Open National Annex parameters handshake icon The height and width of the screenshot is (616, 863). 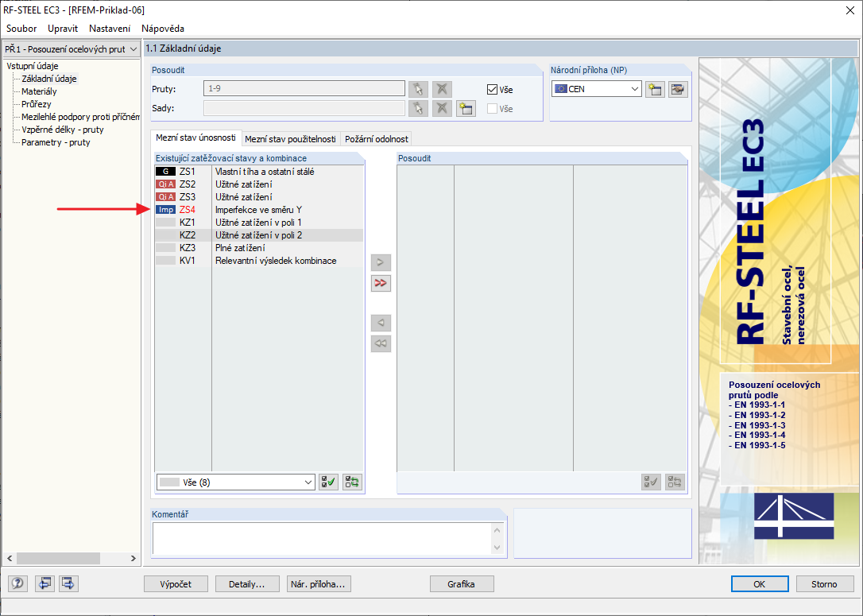[x=678, y=89]
